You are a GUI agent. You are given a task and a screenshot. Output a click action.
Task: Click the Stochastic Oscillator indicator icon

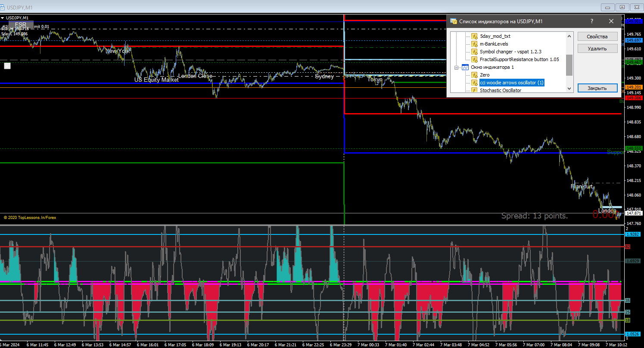[x=474, y=90]
